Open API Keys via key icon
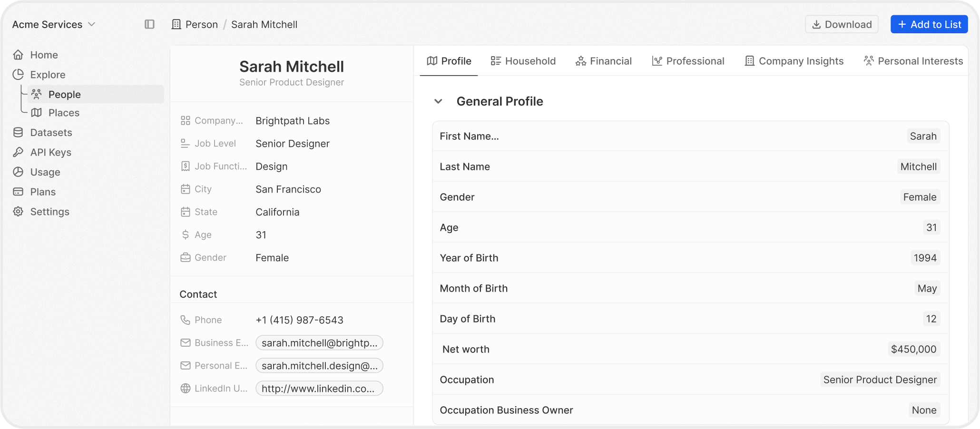Viewport: 980px width, 429px height. (18, 152)
